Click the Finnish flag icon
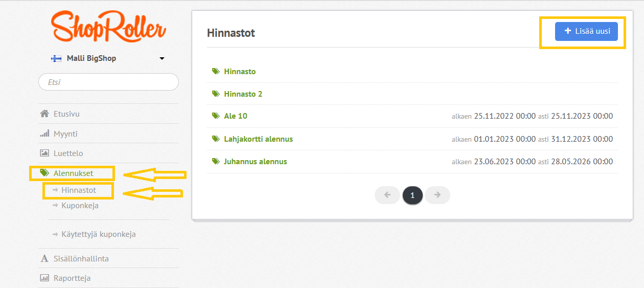This screenshot has width=644, height=288. [56, 58]
